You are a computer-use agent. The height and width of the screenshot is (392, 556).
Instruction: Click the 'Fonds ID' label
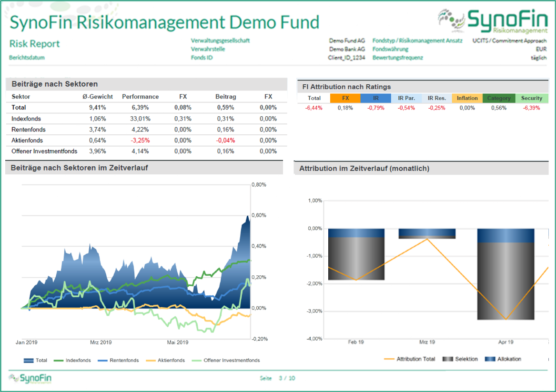coord(202,58)
